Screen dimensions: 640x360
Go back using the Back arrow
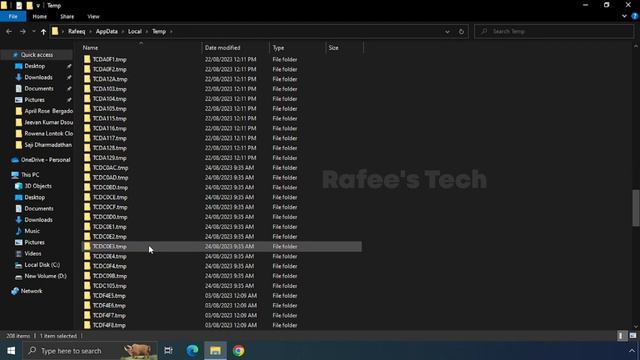click(x=9, y=31)
